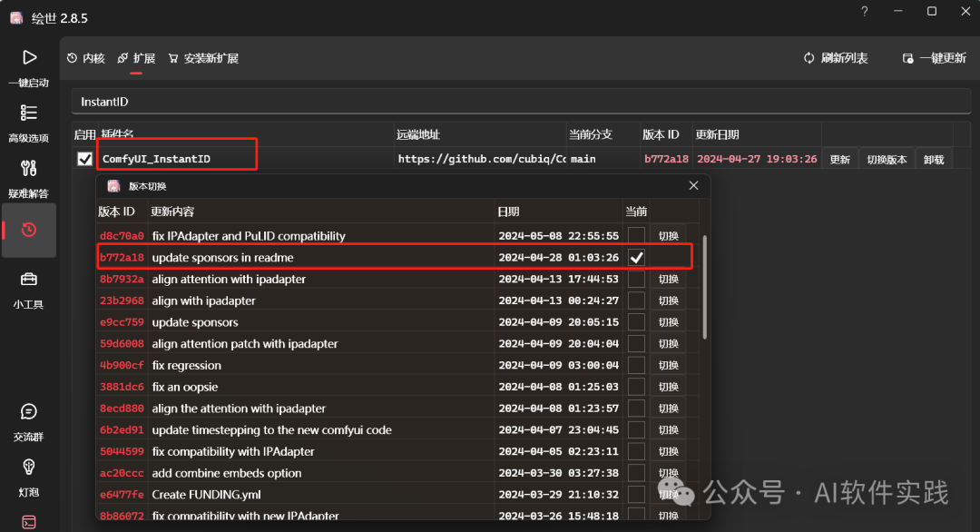Tick the current checkbox for version 59d6008

click(636, 344)
